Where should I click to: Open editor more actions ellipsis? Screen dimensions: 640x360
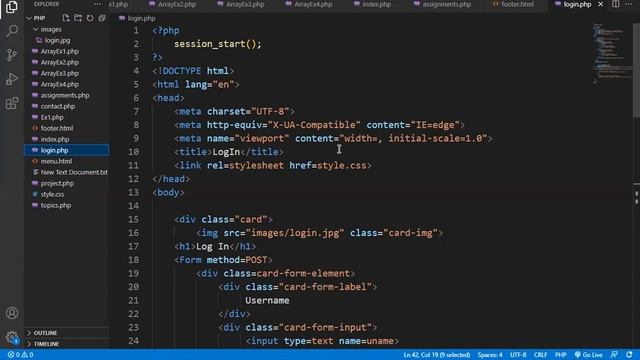[x=629, y=4]
